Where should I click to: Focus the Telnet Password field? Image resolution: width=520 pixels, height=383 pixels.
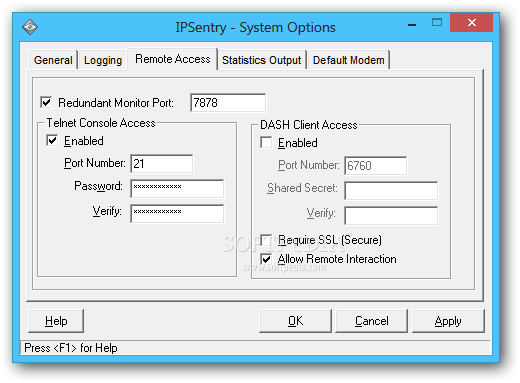click(x=177, y=188)
